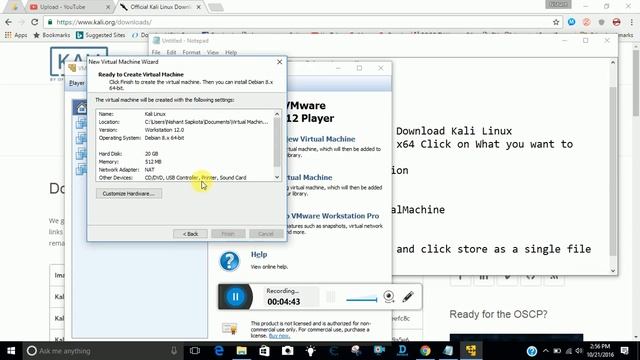The image size is (640, 360).
Task: Open Google Chrome from the taskbar
Action: pos(425,351)
